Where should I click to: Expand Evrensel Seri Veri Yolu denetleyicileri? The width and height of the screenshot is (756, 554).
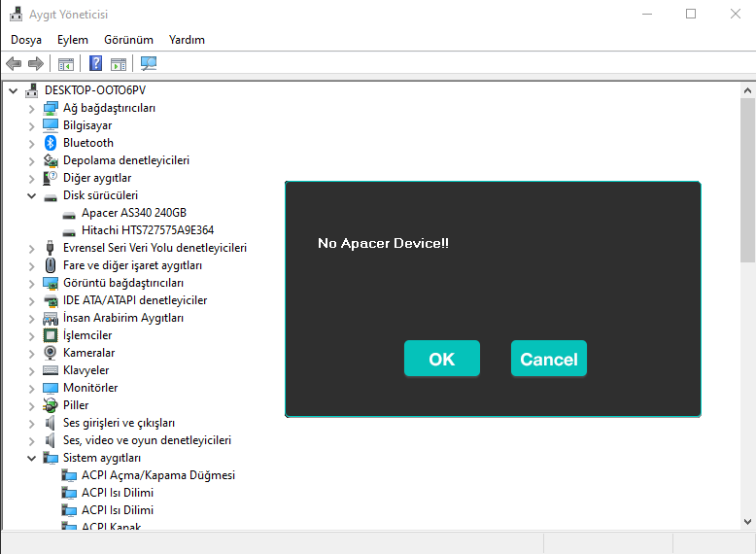coord(31,248)
